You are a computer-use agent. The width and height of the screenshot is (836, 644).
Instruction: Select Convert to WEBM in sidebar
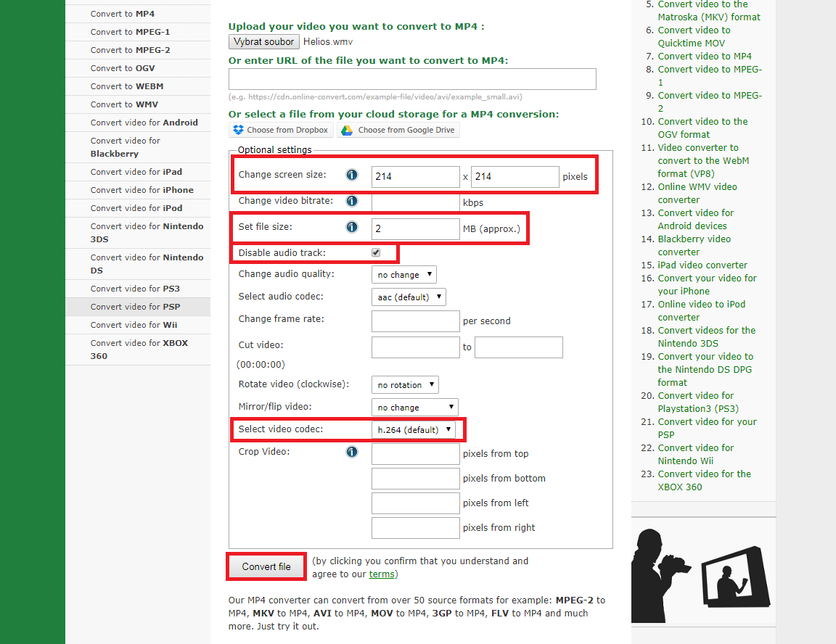tap(126, 86)
